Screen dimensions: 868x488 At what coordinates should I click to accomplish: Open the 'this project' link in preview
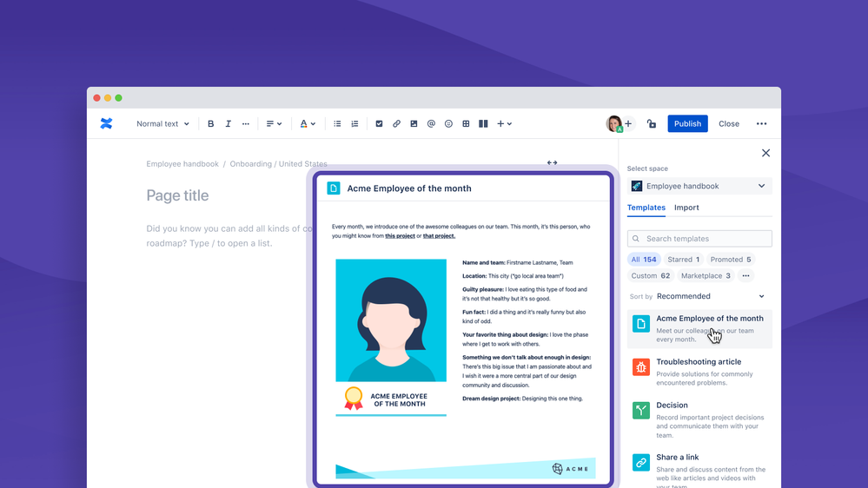click(x=400, y=235)
